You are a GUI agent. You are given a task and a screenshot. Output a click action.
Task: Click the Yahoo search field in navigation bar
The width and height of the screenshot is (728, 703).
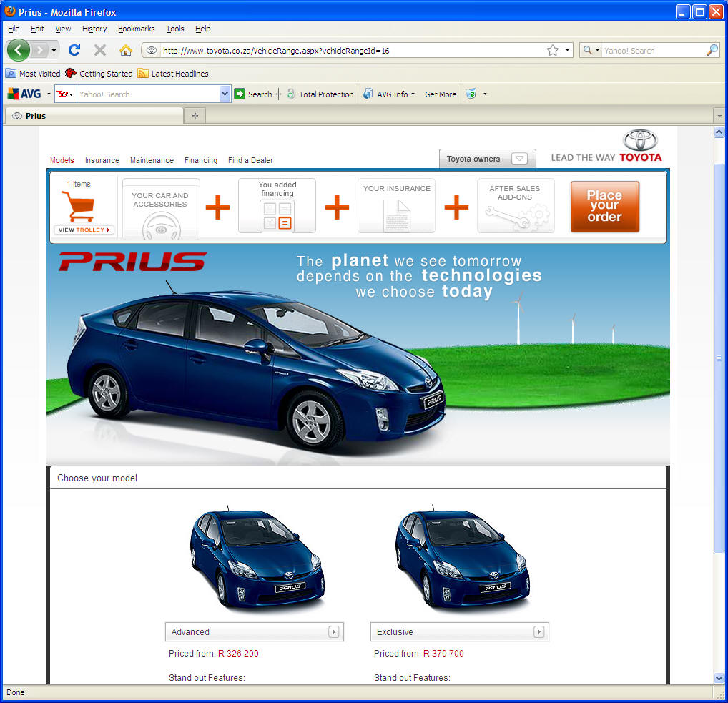pyautogui.click(x=653, y=50)
